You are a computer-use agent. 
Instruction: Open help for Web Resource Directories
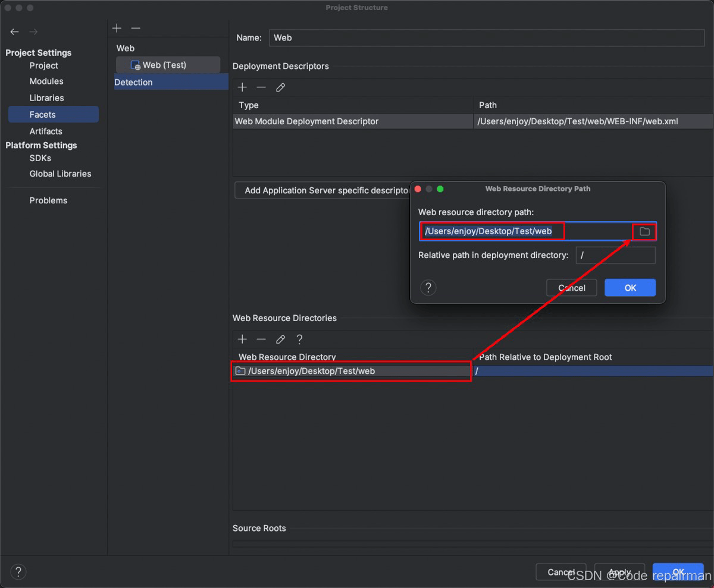(300, 339)
